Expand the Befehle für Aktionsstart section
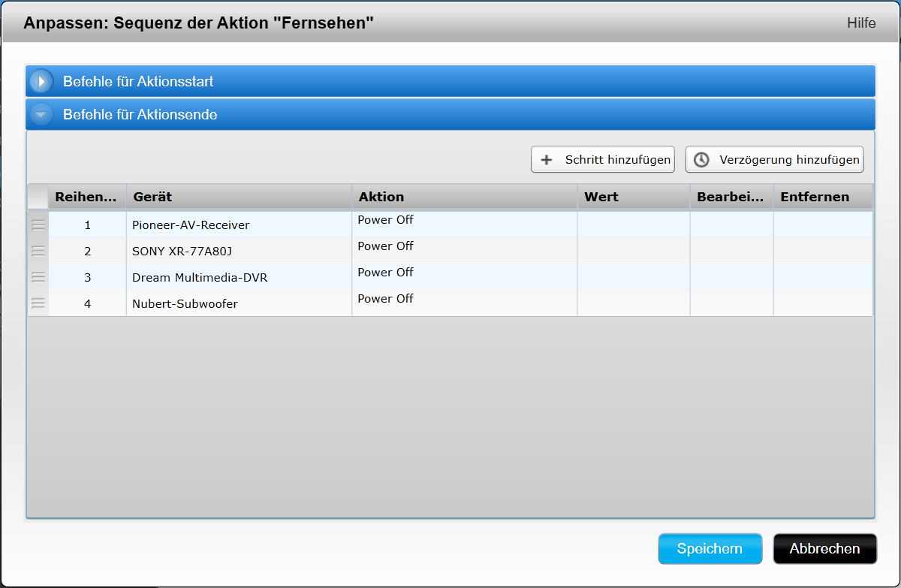This screenshot has width=901, height=588. tap(41, 81)
